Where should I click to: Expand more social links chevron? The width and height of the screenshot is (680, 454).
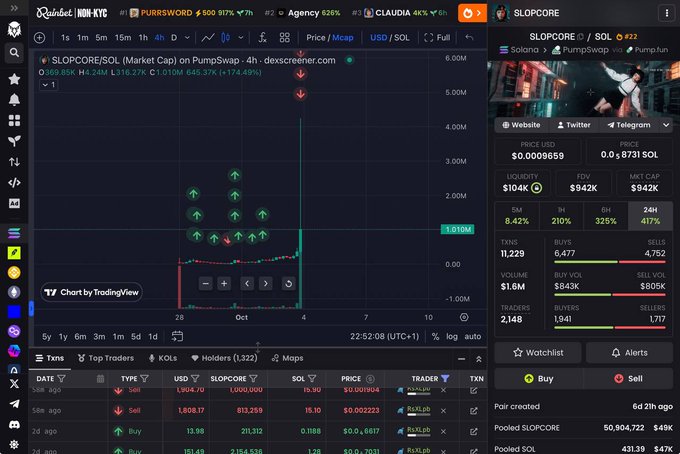(666, 125)
